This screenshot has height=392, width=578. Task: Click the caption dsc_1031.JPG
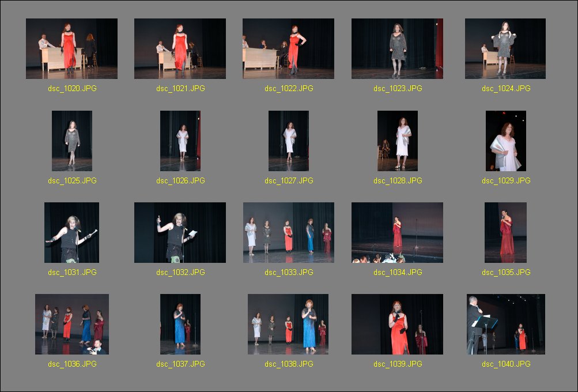72,273
